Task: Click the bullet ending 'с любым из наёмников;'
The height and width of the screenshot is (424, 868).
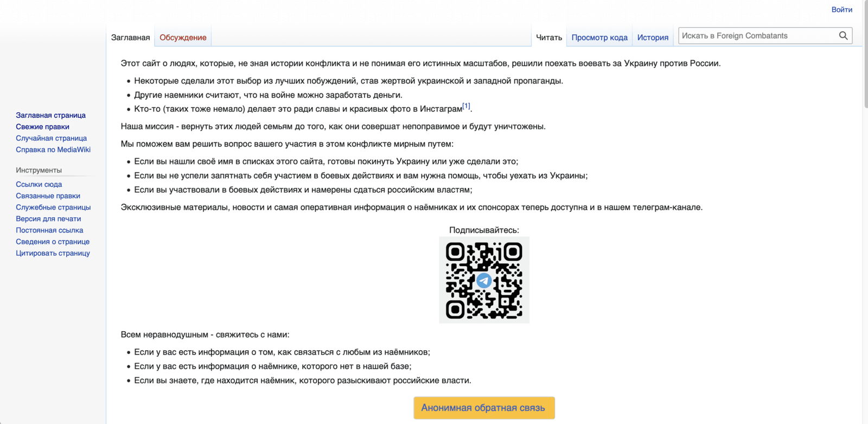Action: coord(282,352)
